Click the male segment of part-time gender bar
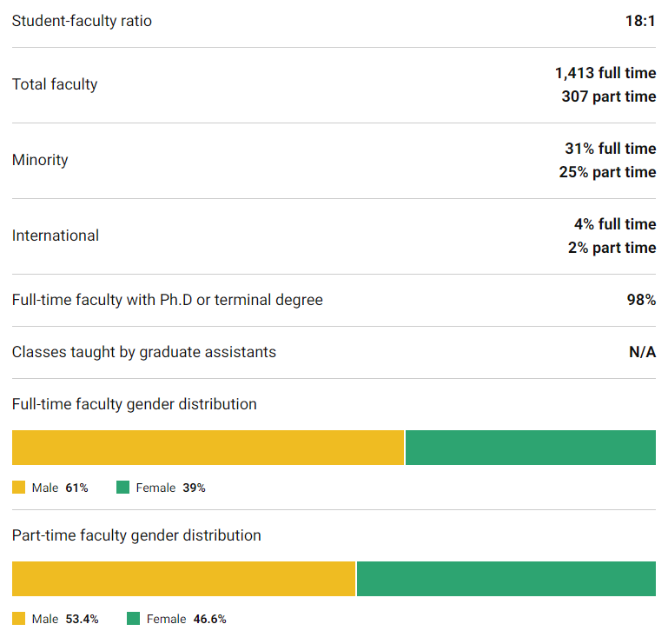The width and height of the screenshot is (668, 644). 183,579
